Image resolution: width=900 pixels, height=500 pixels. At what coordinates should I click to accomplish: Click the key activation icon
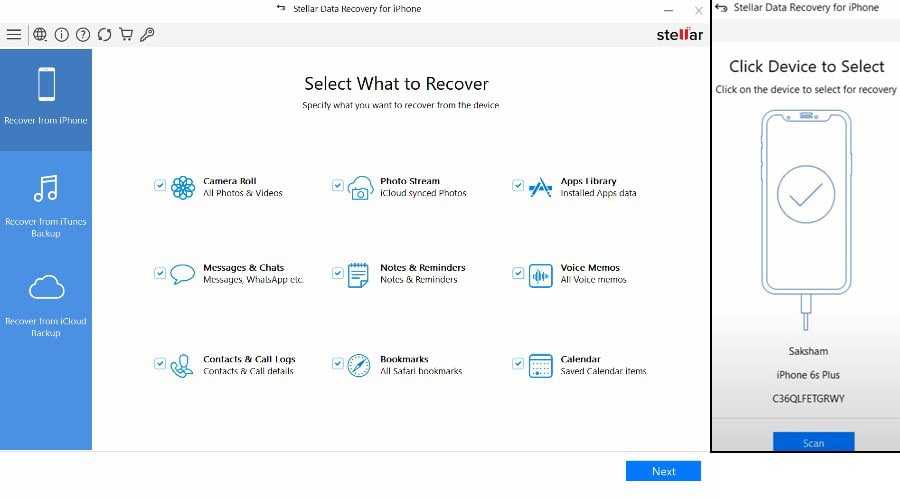[x=147, y=34]
